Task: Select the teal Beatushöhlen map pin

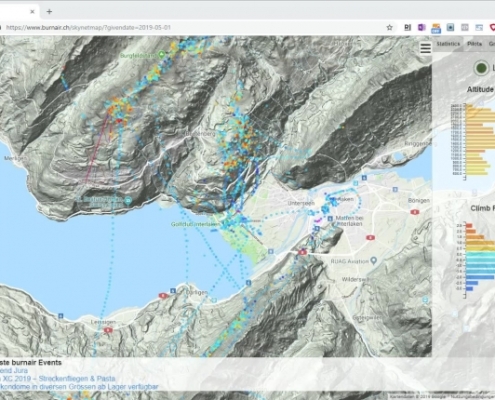Action: [x=128, y=201]
